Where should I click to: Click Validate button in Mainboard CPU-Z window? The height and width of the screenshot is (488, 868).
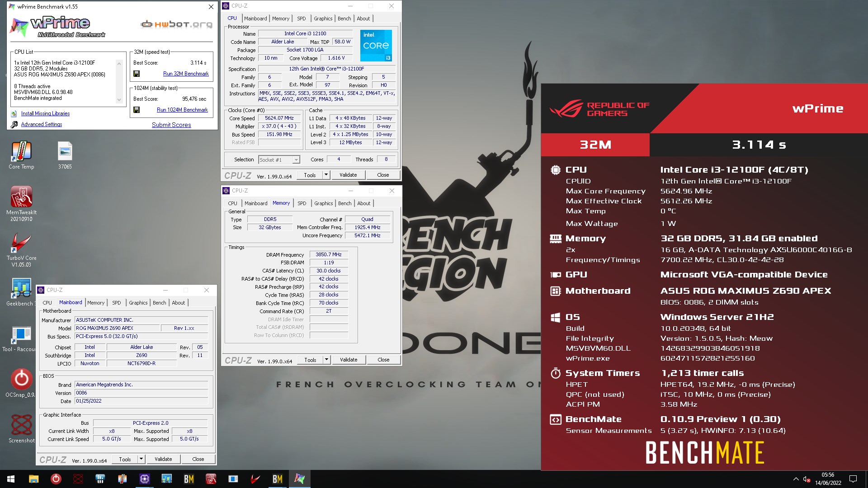tap(163, 459)
